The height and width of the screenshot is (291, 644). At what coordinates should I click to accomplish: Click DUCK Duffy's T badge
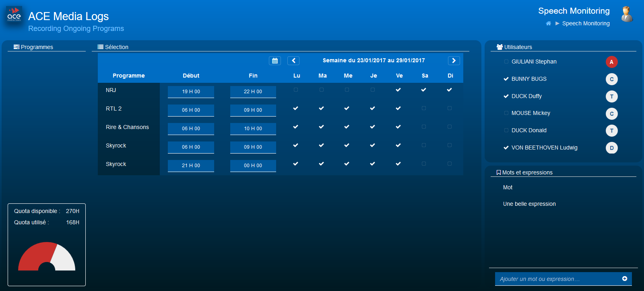click(x=612, y=96)
